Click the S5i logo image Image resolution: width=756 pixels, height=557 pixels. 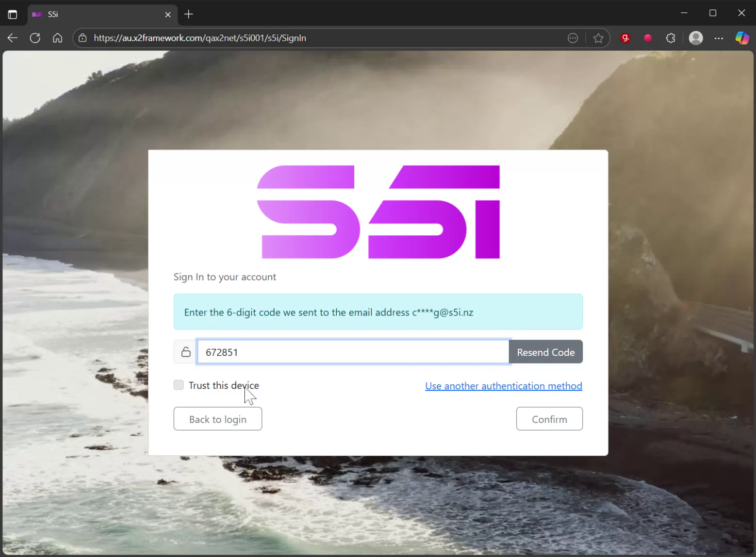[378, 212]
